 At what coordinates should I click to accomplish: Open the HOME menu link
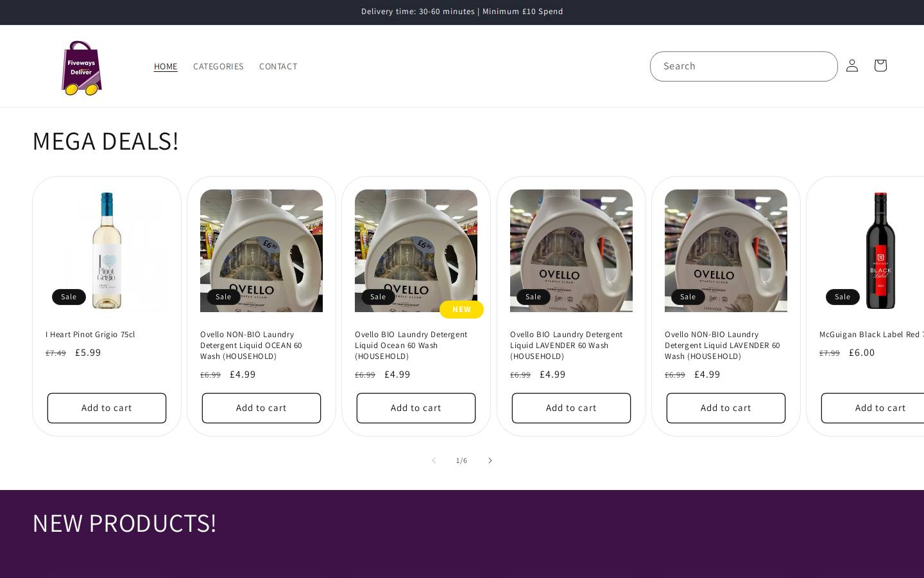(x=166, y=66)
